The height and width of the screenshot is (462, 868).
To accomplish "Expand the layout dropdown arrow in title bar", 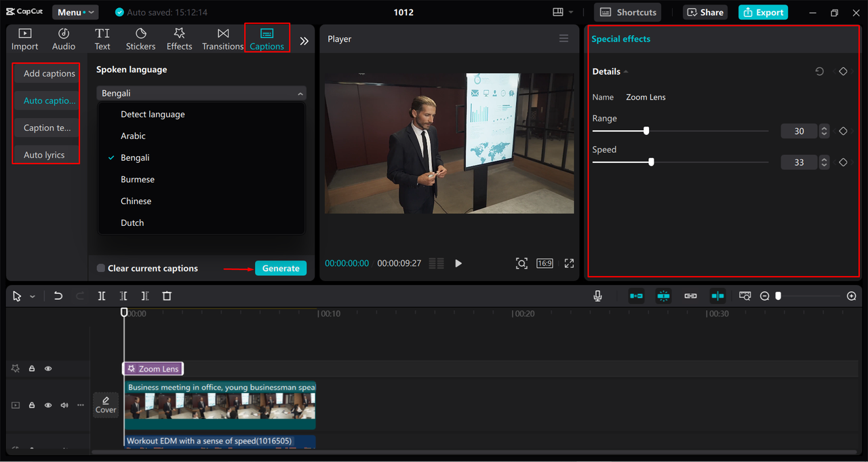I will point(571,12).
